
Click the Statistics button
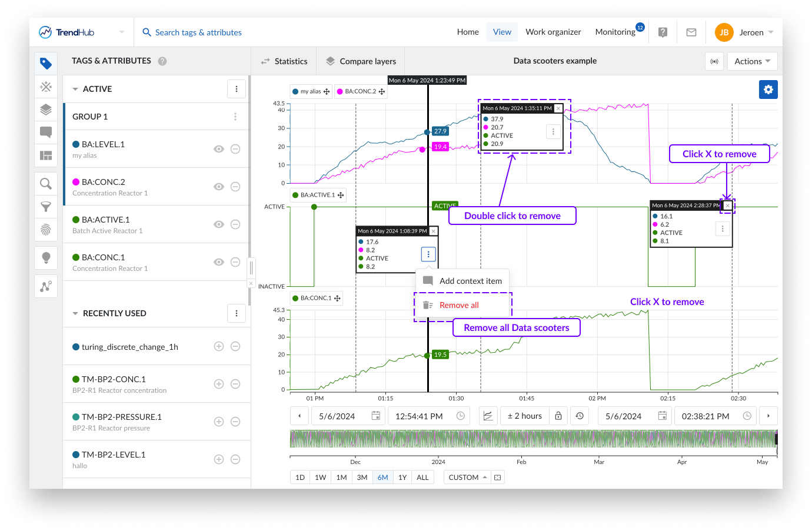tap(284, 61)
